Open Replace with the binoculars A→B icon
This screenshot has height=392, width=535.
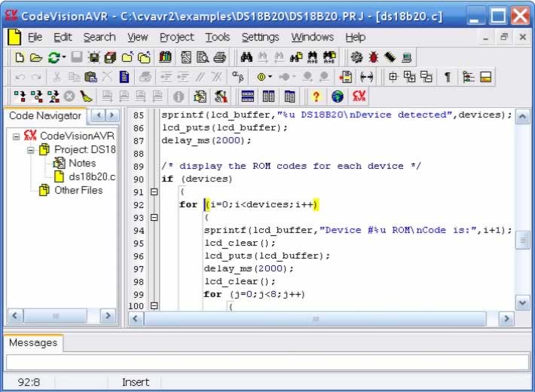pos(313,57)
